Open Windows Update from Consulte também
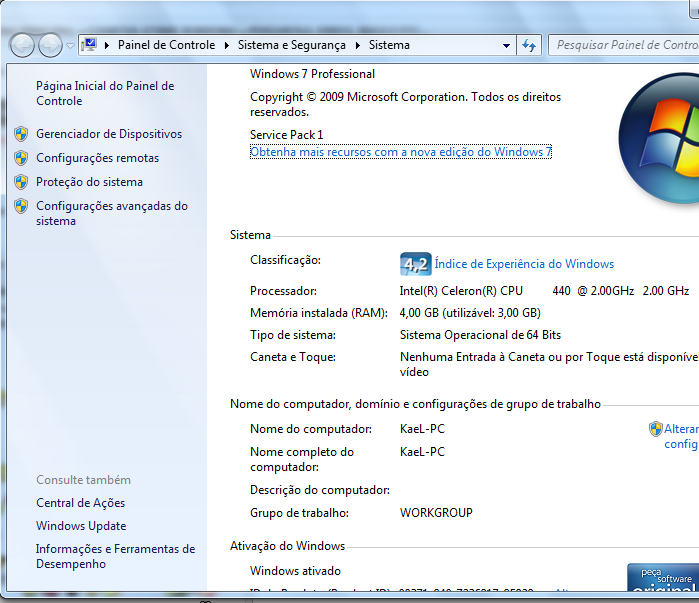This screenshot has height=603, width=699. click(x=81, y=526)
